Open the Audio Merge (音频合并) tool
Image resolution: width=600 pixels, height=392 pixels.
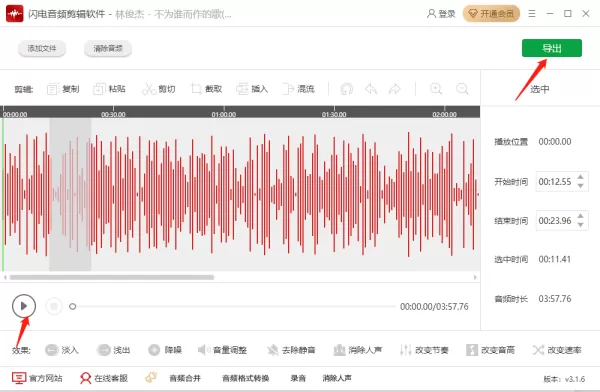pyautogui.click(x=185, y=378)
